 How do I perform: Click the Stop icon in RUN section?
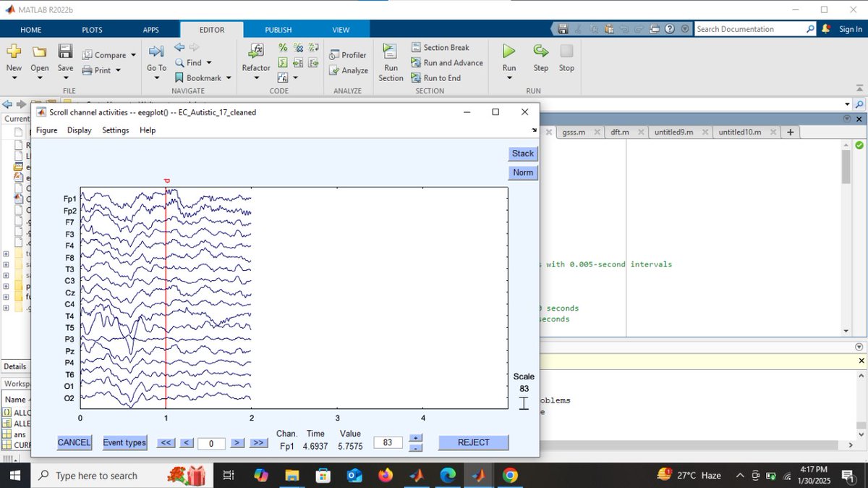(566, 51)
